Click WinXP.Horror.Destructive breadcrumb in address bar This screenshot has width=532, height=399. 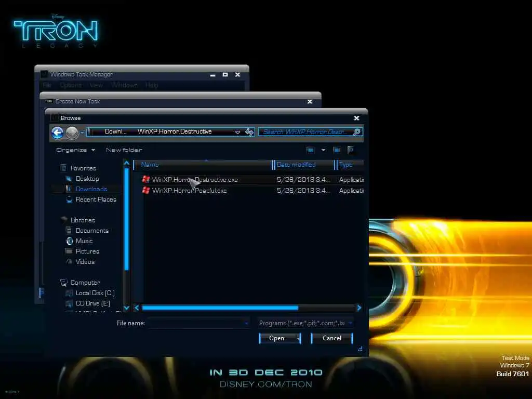pyautogui.click(x=175, y=131)
